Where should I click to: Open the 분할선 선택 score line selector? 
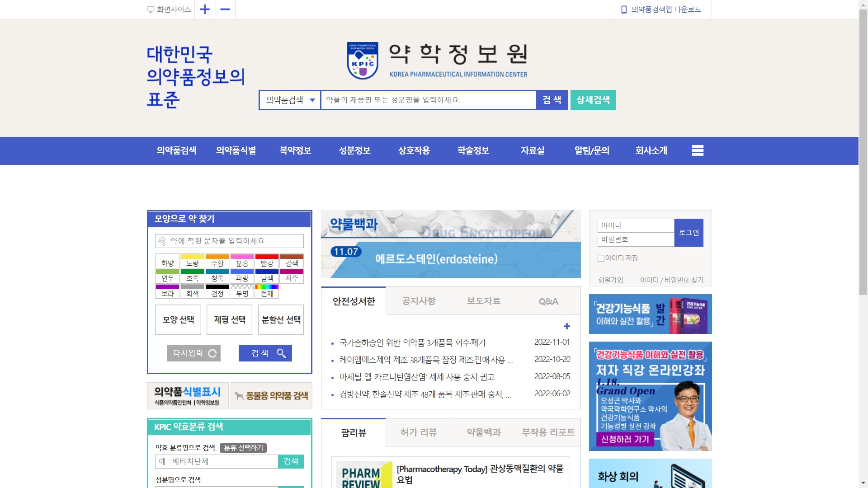281,320
